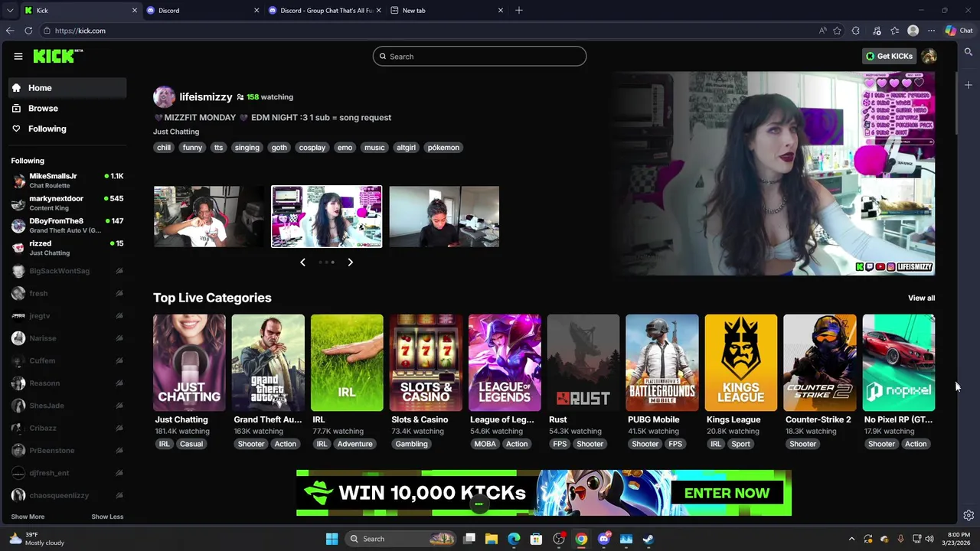The width and height of the screenshot is (980, 551).
Task: Click Show Less in following list
Action: [107, 517]
